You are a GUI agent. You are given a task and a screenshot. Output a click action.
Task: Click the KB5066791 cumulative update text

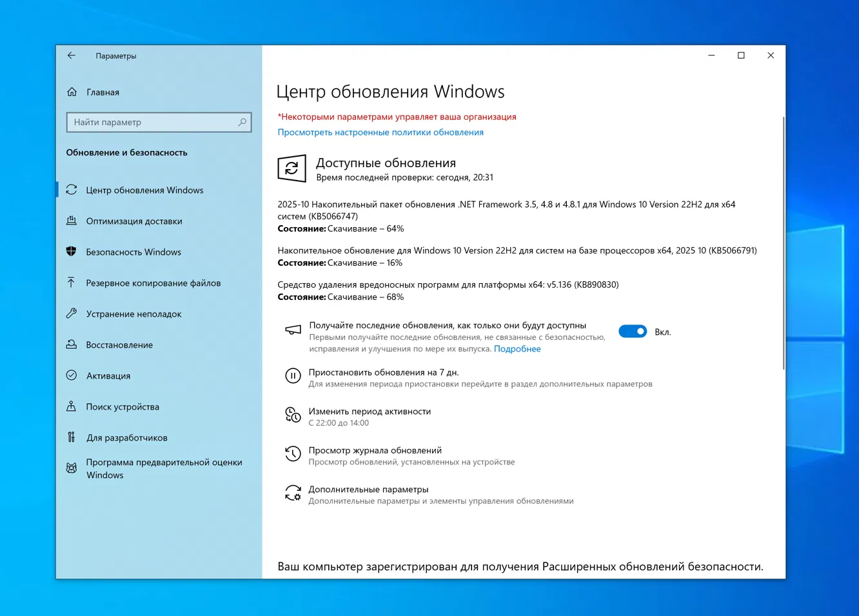click(517, 250)
